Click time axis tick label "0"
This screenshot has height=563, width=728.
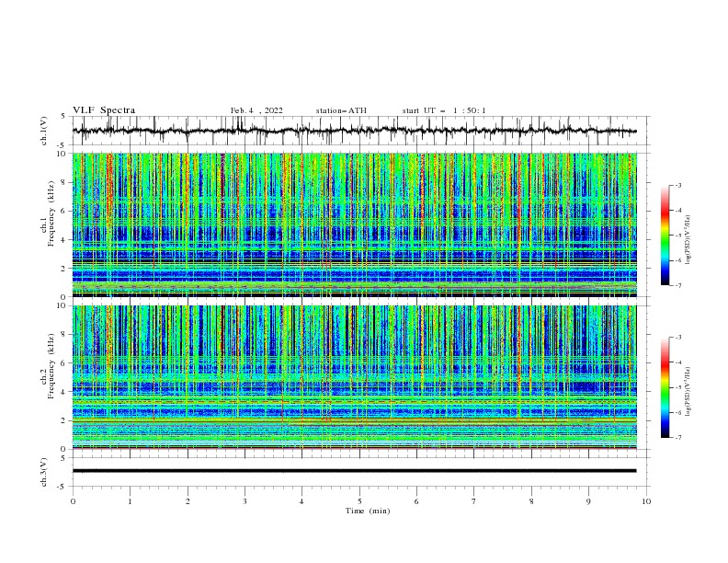point(73,501)
